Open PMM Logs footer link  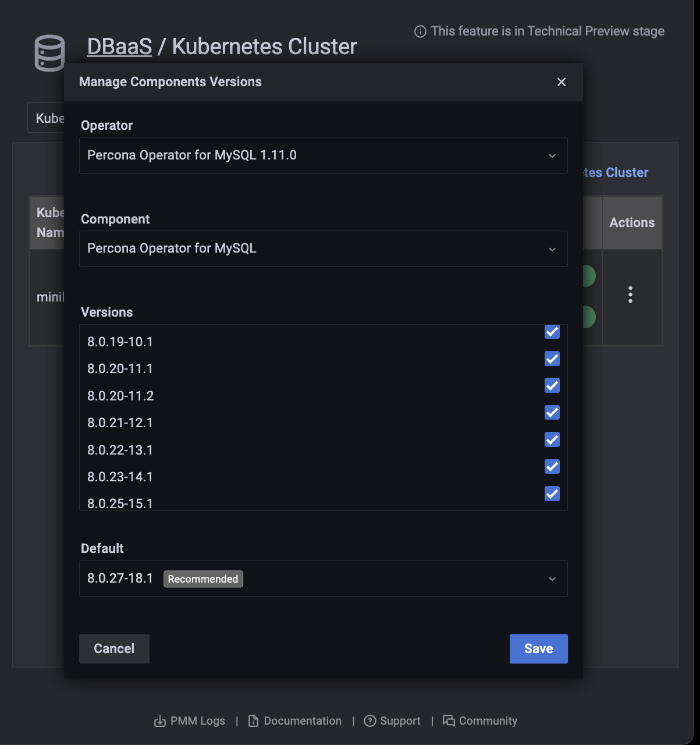point(198,721)
